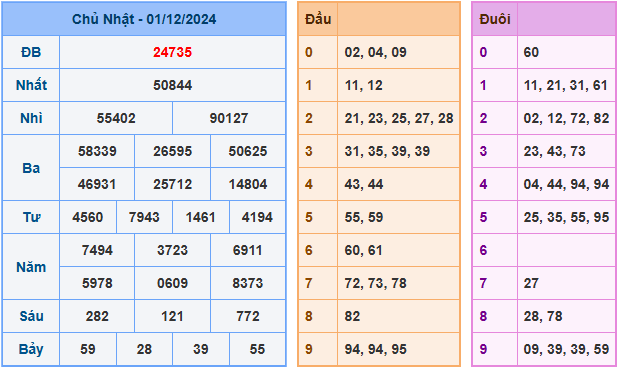Select Đuôi row values 23, 43, 73

pos(554,151)
